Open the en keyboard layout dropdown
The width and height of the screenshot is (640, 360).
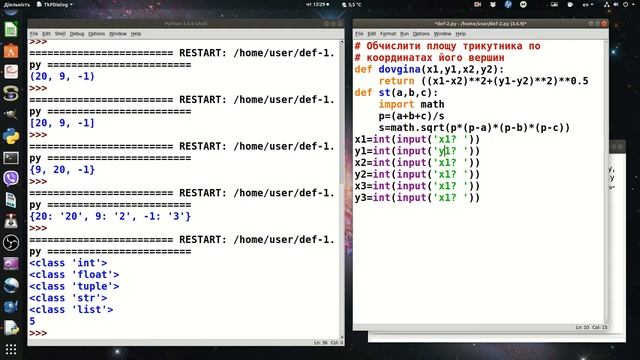588,4
